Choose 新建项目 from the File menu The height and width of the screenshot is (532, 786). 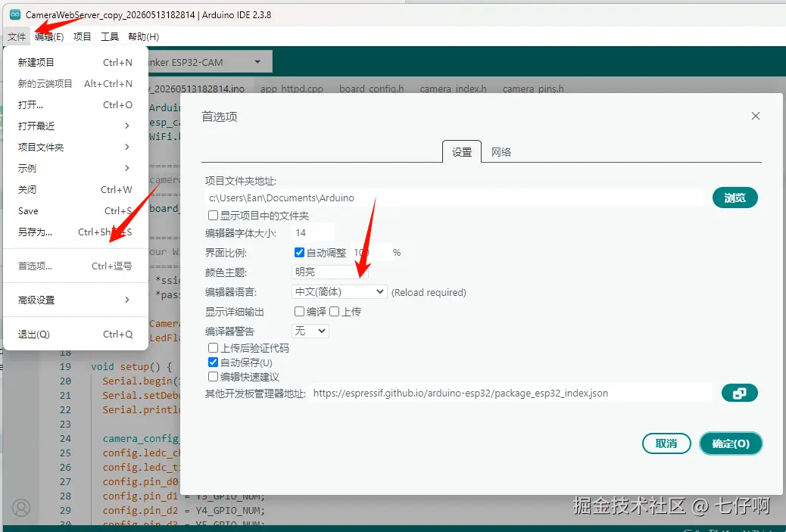(75, 62)
